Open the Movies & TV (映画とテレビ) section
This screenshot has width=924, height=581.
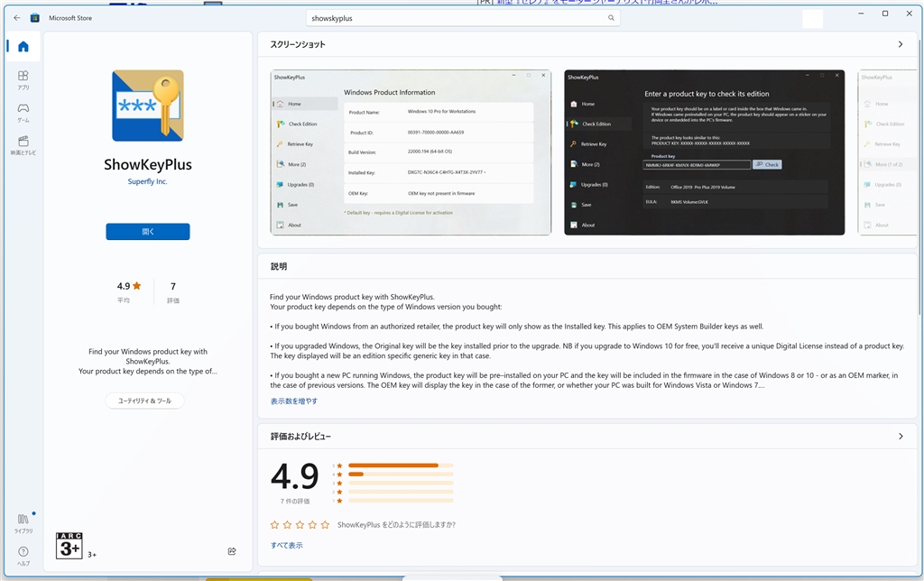(23, 145)
